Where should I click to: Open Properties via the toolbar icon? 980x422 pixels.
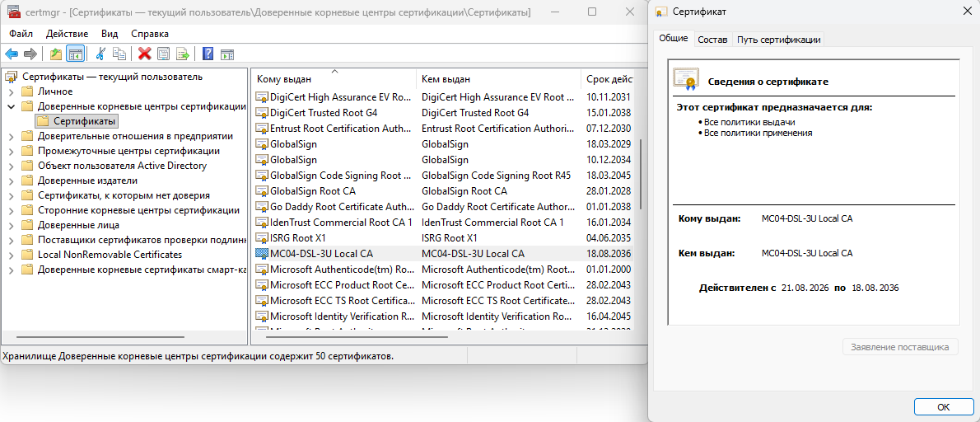tap(164, 54)
